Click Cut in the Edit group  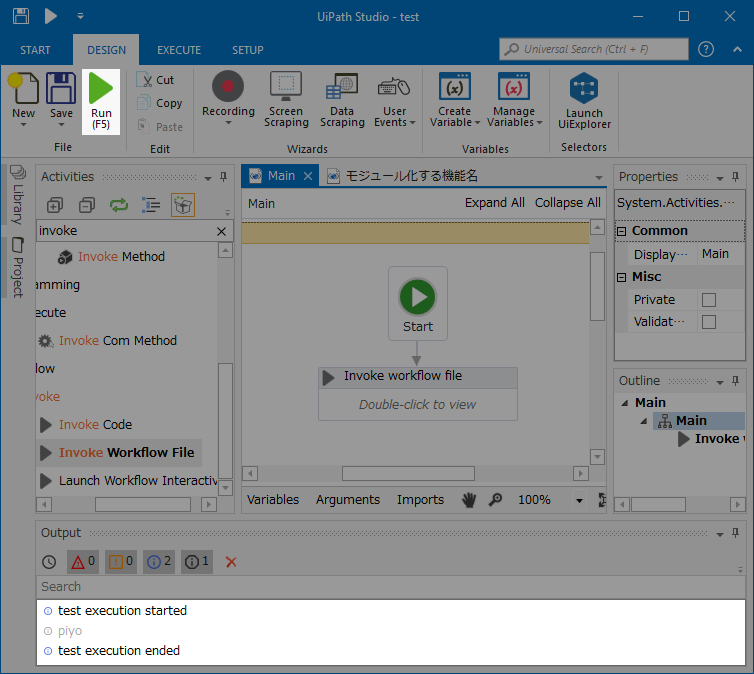coord(156,80)
